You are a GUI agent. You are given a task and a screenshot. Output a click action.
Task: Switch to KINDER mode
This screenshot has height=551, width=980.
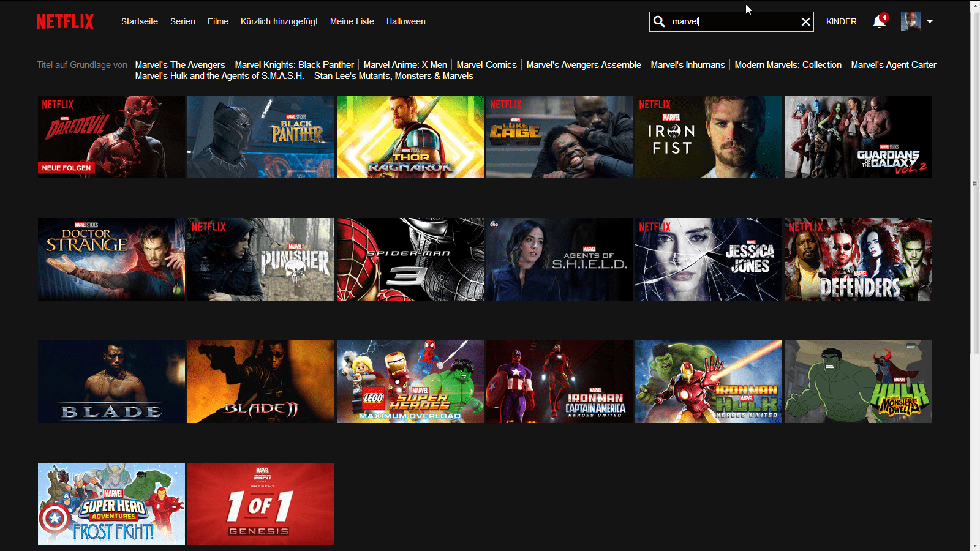tap(842, 21)
